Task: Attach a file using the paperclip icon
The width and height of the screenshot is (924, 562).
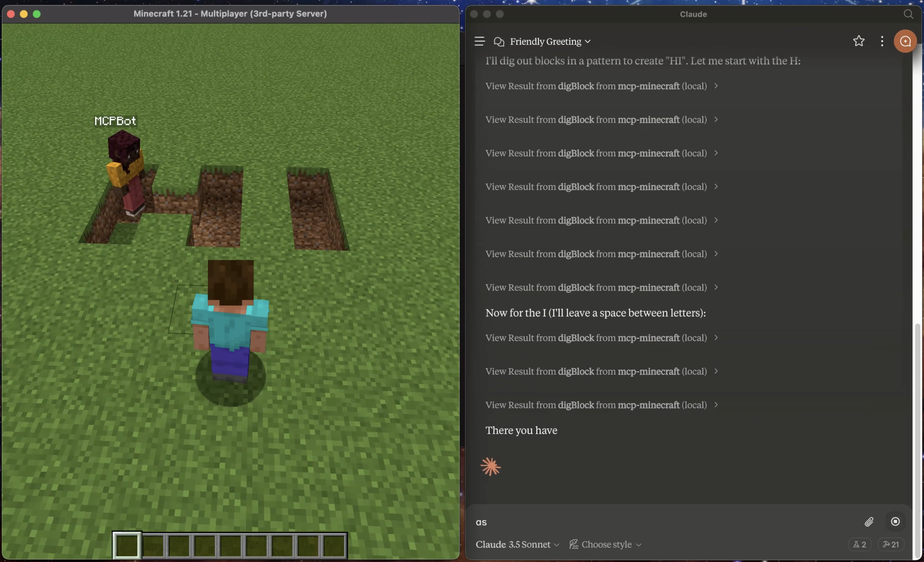Action: tap(869, 522)
